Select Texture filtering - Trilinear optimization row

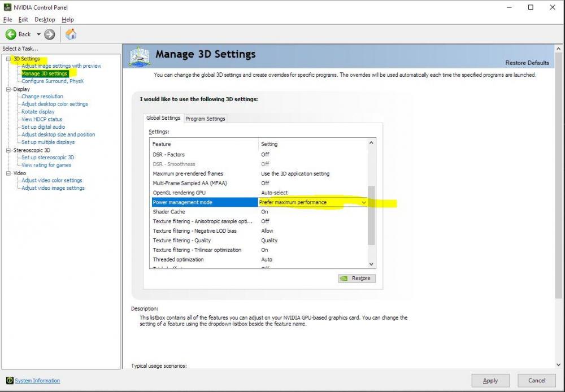[259, 250]
